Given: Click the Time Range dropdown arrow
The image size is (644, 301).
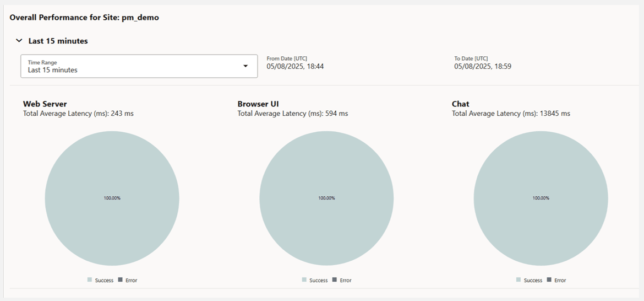Looking at the screenshot, I should pyautogui.click(x=245, y=66).
